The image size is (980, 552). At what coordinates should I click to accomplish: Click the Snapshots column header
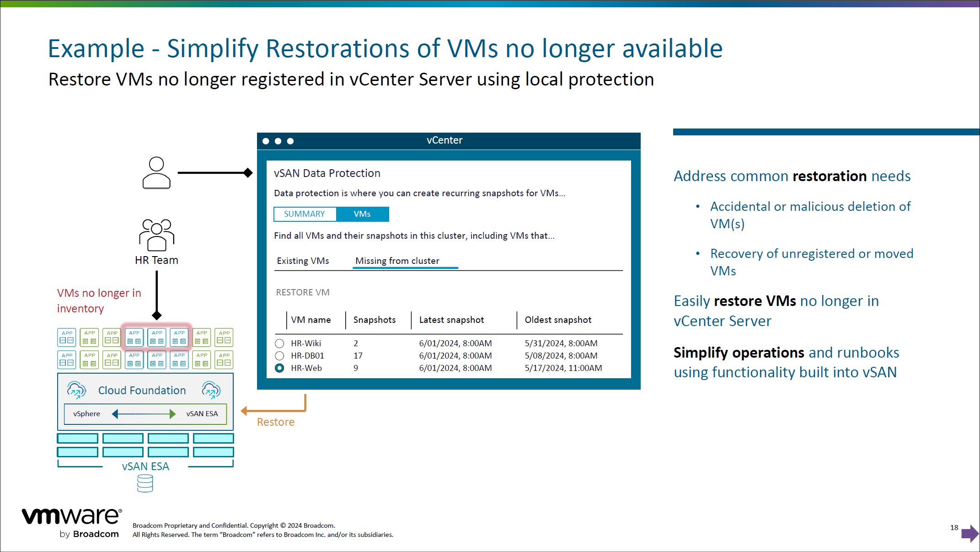[x=374, y=320]
